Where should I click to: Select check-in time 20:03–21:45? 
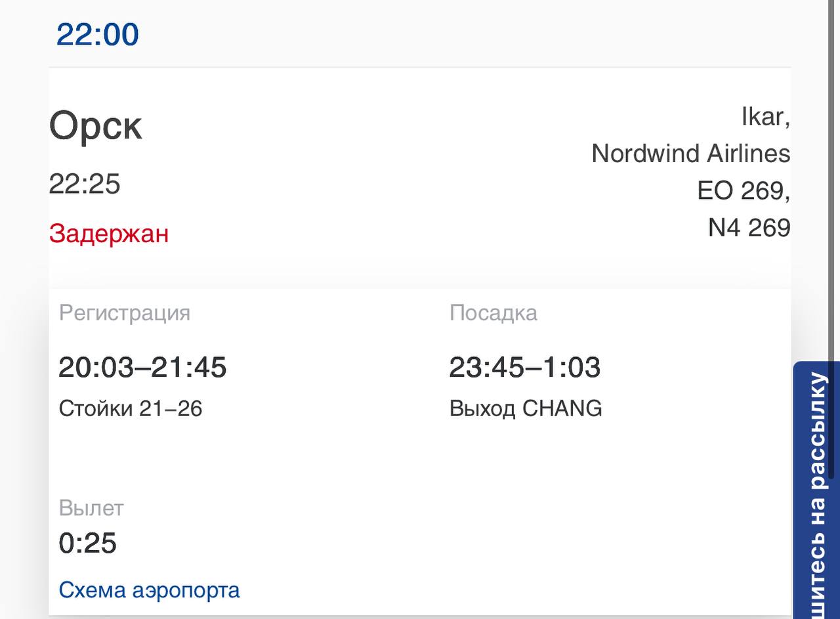point(142,367)
